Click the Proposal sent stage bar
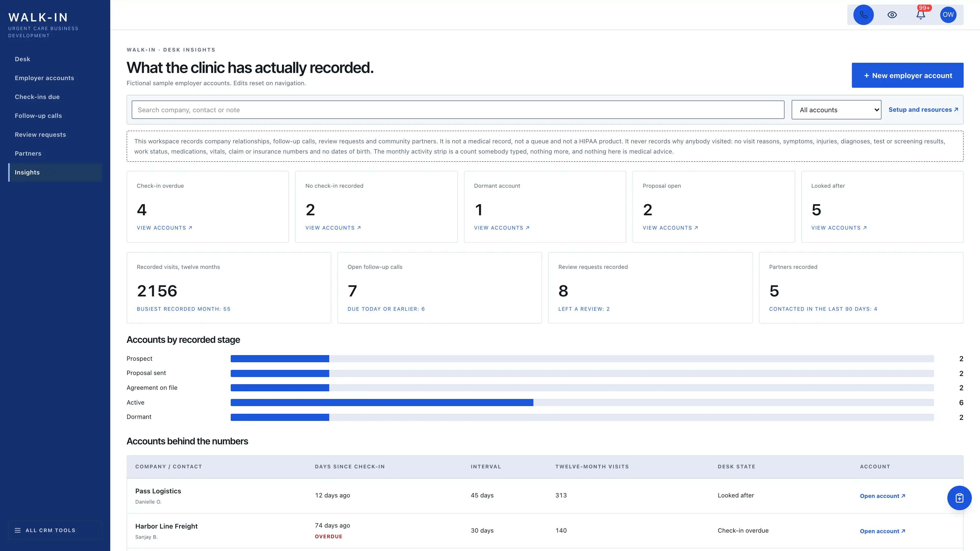This screenshot has width=980, height=551. 582,373
